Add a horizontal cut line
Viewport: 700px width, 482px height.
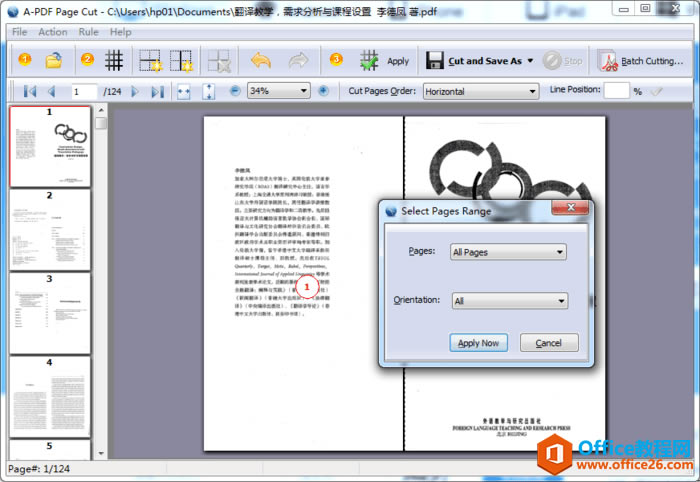[150, 60]
